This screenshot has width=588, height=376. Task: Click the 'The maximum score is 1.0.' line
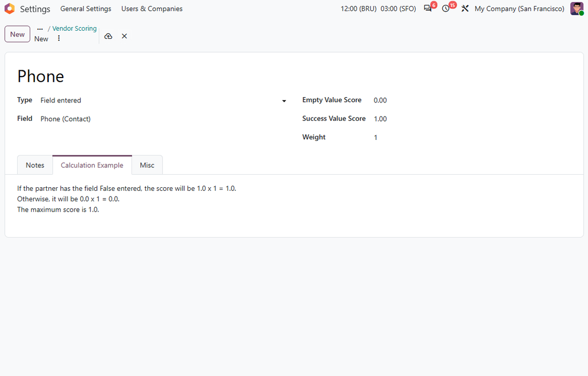(58, 210)
